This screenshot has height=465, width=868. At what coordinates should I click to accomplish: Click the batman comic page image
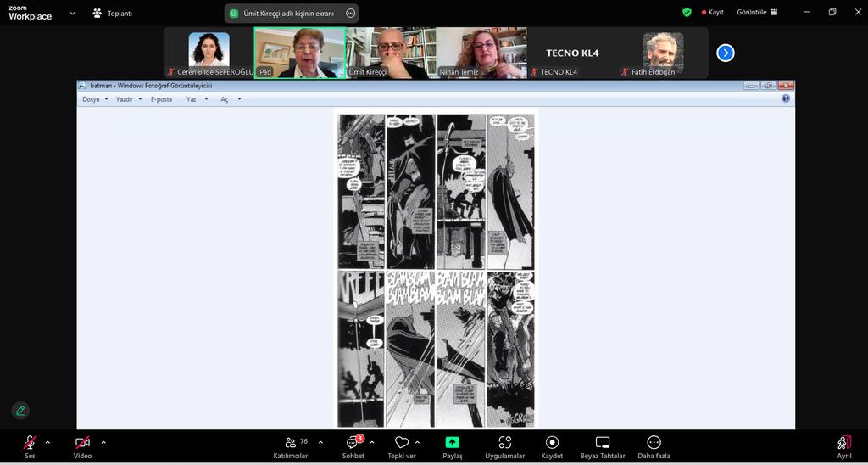[x=437, y=269]
